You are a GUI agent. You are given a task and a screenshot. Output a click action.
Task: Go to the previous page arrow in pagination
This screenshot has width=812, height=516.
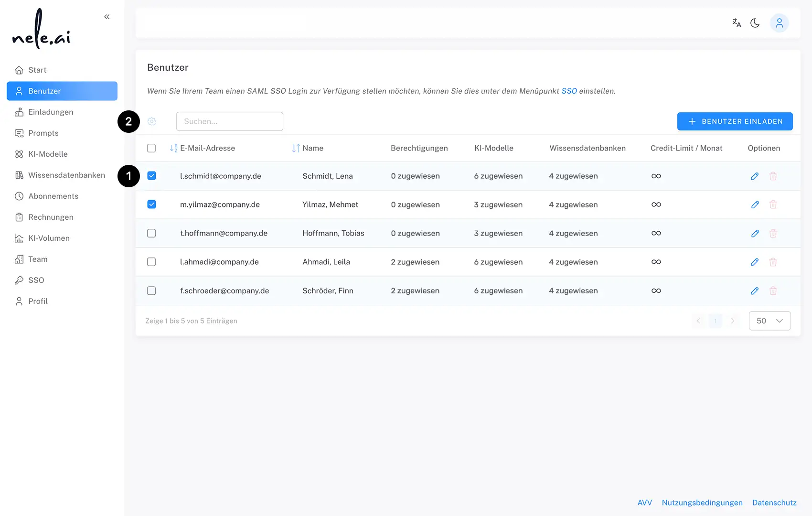(x=698, y=321)
